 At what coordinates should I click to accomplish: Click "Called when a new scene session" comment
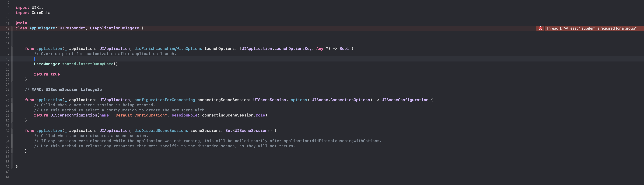click(x=94, y=105)
